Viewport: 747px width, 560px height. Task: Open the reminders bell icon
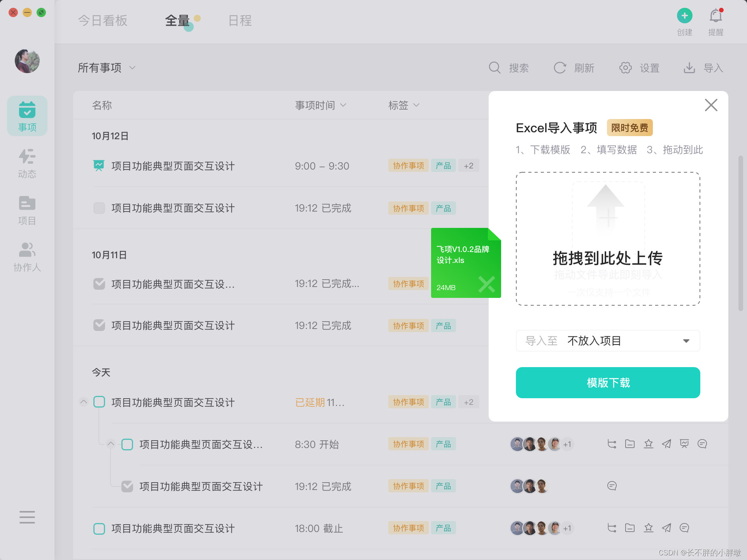pyautogui.click(x=715, y=16)
